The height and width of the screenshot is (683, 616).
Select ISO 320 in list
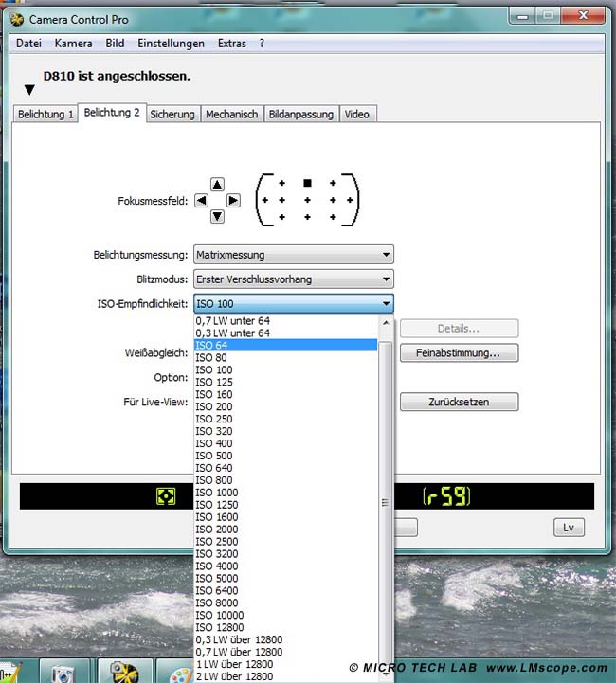[x=286, y=431]
